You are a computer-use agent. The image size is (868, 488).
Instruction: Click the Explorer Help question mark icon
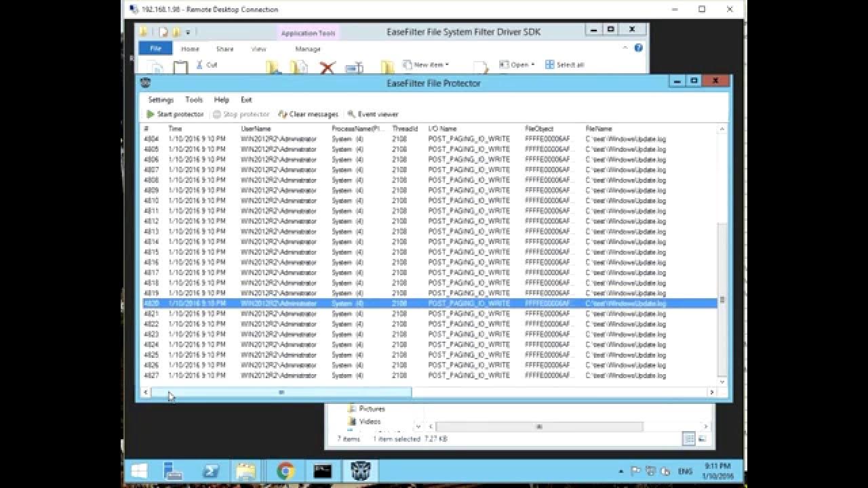coord(638,48)
